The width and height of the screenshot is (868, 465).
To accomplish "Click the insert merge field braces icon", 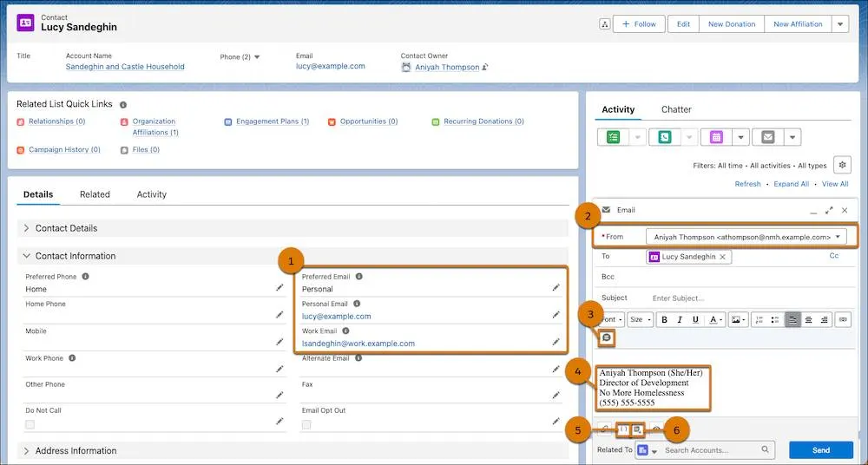I will 622,429.
